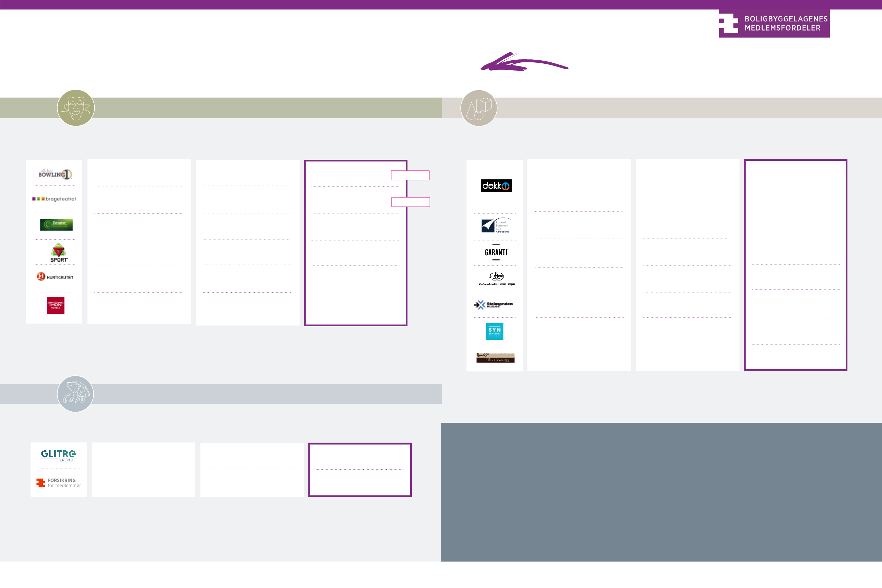Select the green Europcar logo

56,224
